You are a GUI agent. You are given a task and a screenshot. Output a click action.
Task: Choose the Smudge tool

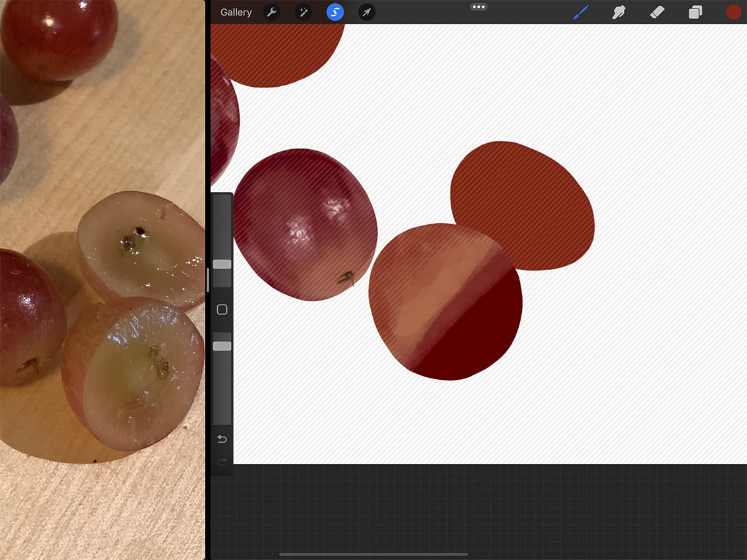tap(619, 12)
